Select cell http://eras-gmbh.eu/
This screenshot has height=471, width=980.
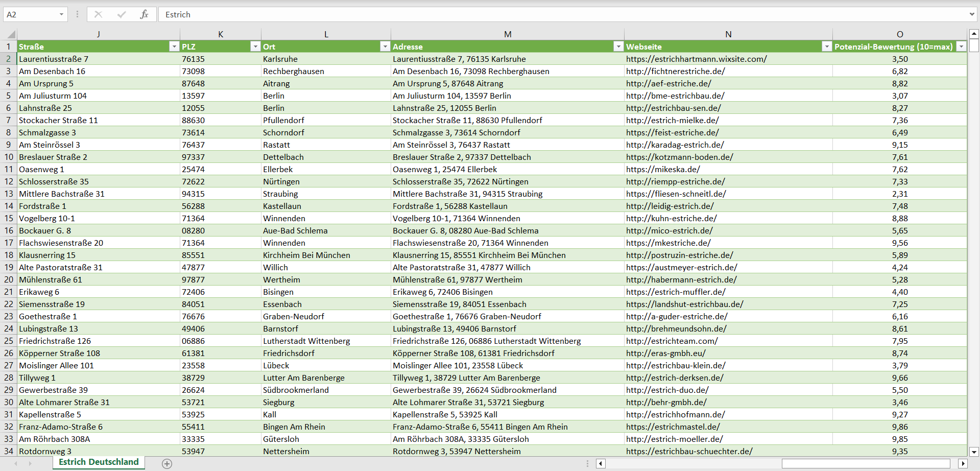[728, 353]
